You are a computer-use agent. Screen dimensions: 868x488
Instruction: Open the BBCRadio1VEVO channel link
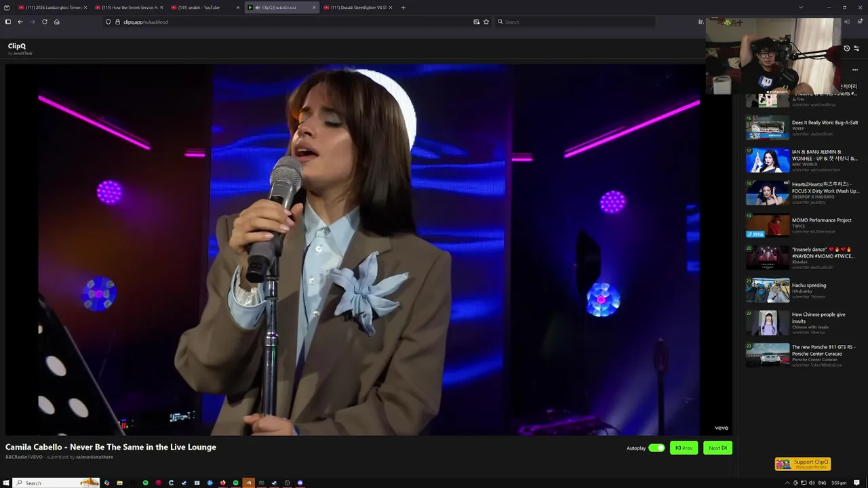point(24,457)
